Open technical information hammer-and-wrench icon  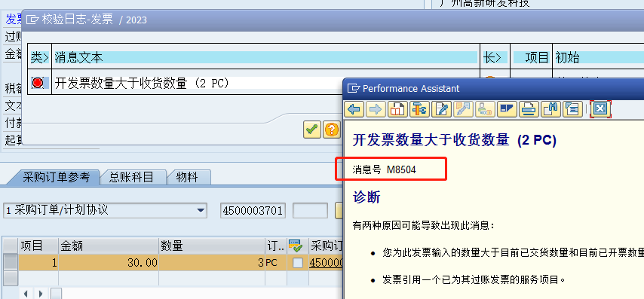[419, 109]
